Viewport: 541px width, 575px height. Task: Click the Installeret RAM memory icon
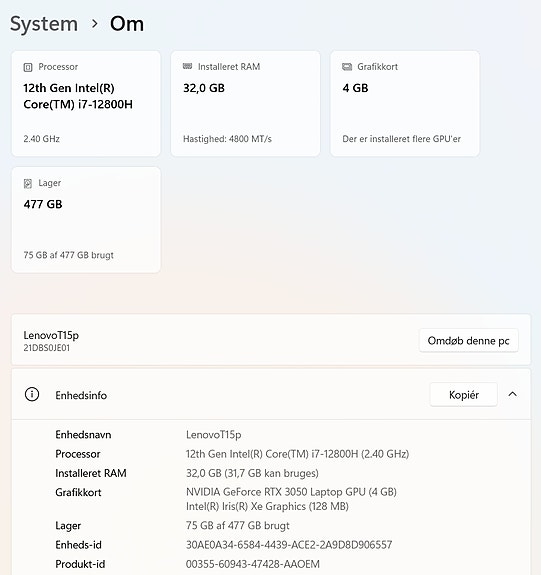[x=187, y=66]
